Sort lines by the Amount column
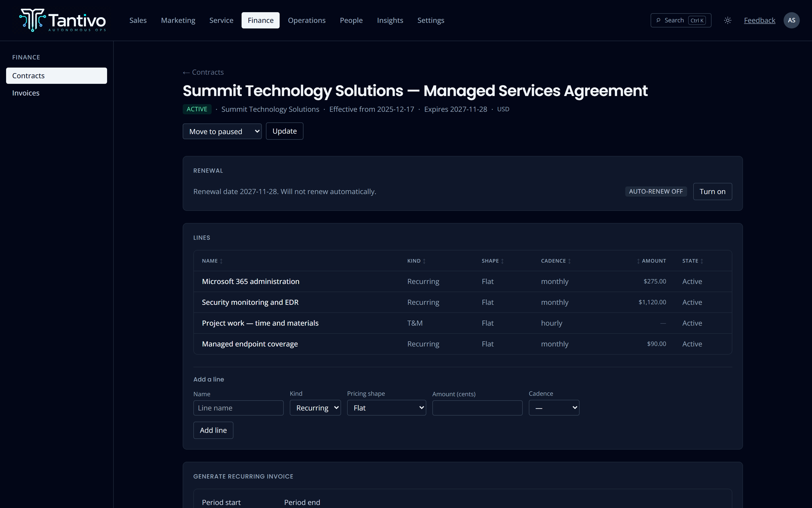This screenshot has height=508, width=812. coord(651,261)
